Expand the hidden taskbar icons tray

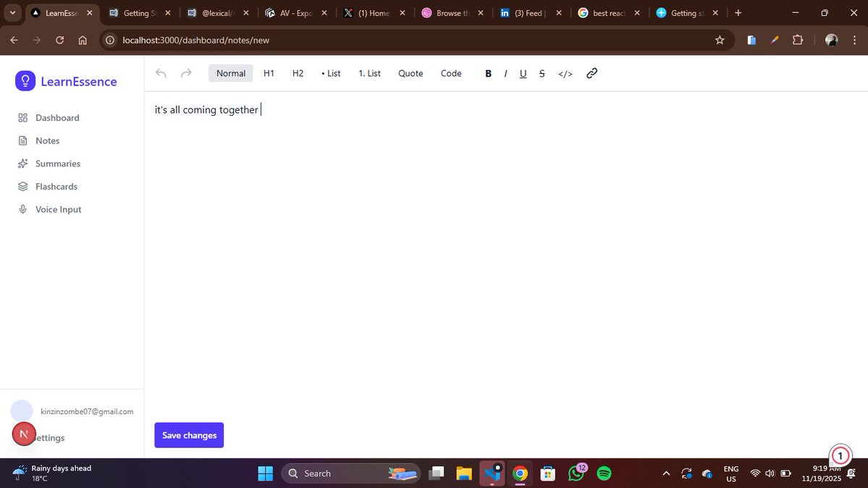665,473
